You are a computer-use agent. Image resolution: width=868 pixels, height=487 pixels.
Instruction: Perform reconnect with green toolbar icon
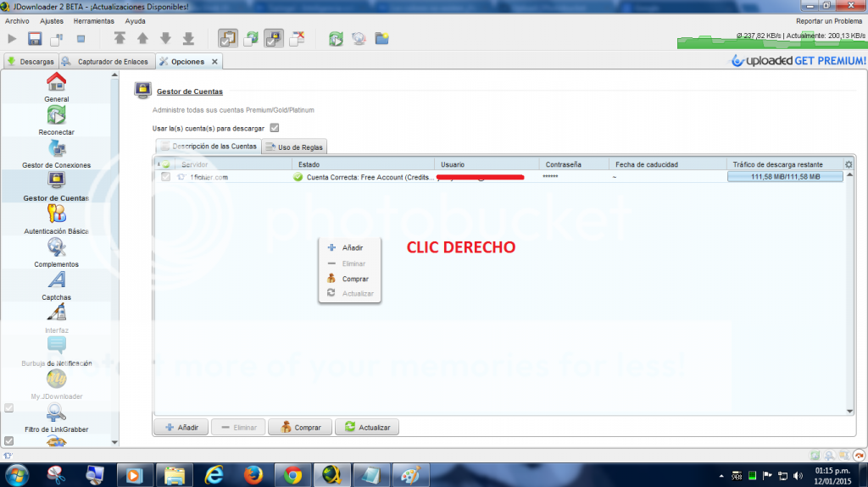336,39
